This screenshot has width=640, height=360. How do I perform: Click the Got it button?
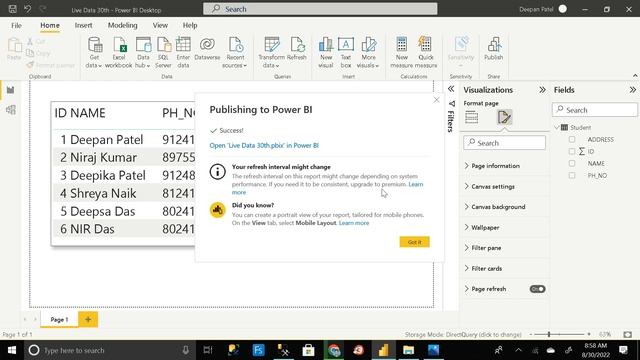click(x=414, y=242)
